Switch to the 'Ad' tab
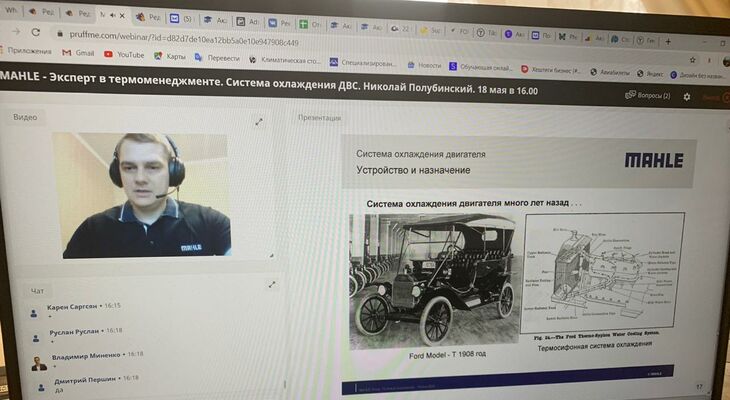This screenshot has width=730, height=400. (x=247, y=21)
